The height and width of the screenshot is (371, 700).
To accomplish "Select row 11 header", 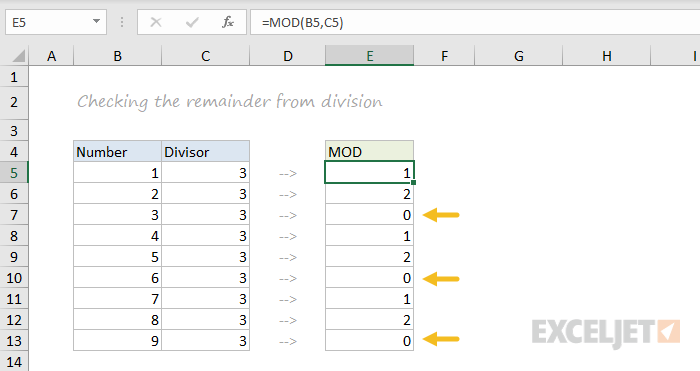I will point(14,299).
